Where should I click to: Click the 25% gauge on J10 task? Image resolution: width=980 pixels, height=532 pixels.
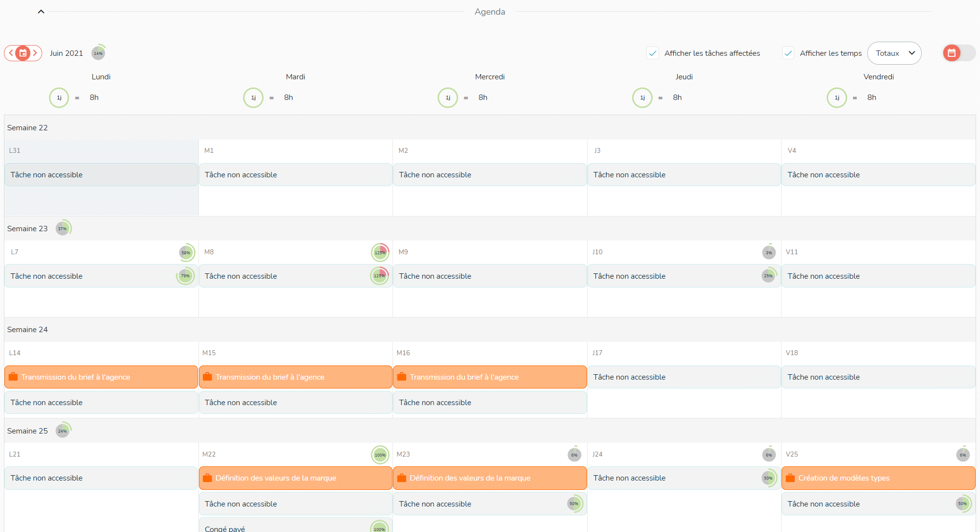(769, 276)
